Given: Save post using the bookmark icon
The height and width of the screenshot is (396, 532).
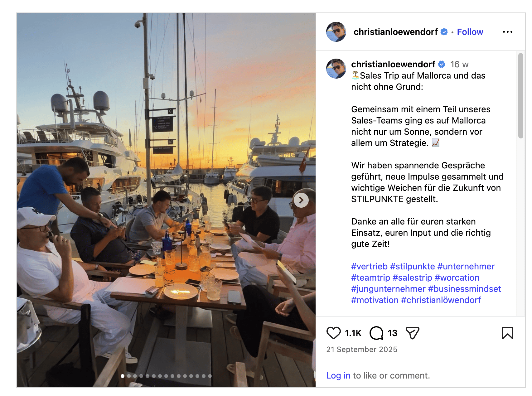Looking at the screenshot, I should coord(507,333).
